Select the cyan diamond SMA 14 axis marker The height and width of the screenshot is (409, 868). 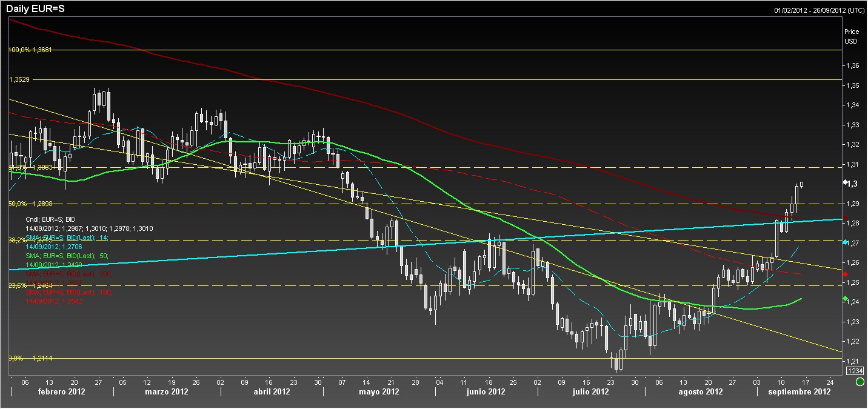pos(846,242)
